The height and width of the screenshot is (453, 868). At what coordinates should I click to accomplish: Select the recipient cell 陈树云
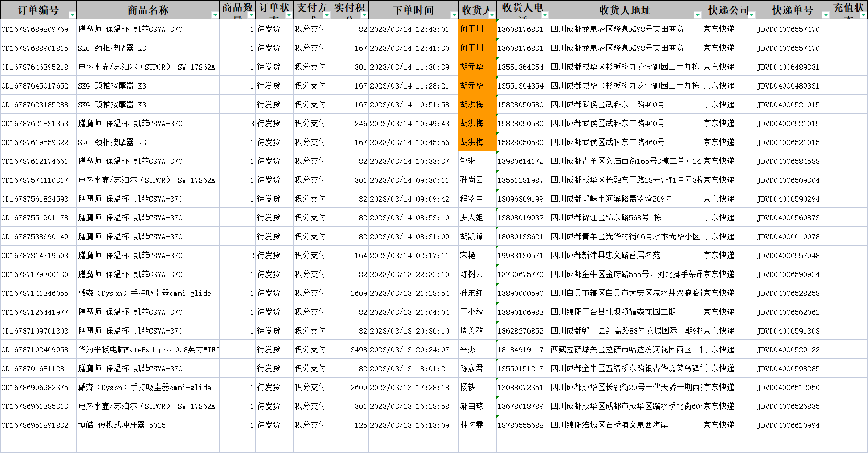click(x=477, y=274)
